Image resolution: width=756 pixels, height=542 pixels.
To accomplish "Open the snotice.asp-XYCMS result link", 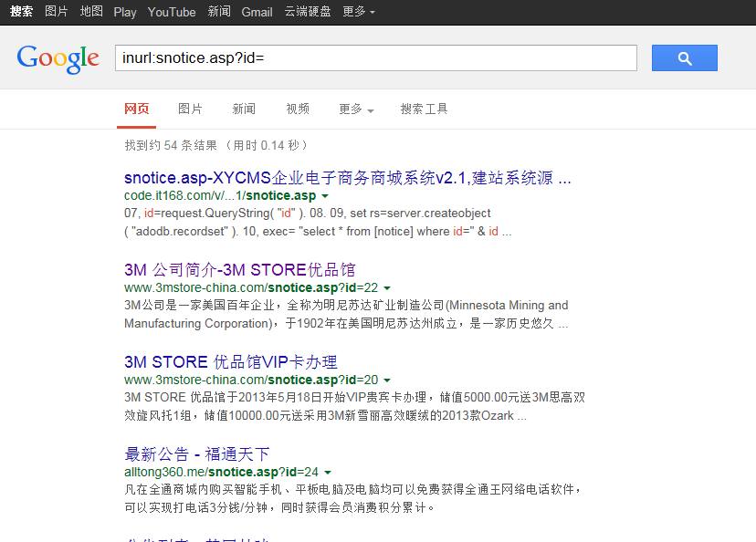I will pos(348,178).
